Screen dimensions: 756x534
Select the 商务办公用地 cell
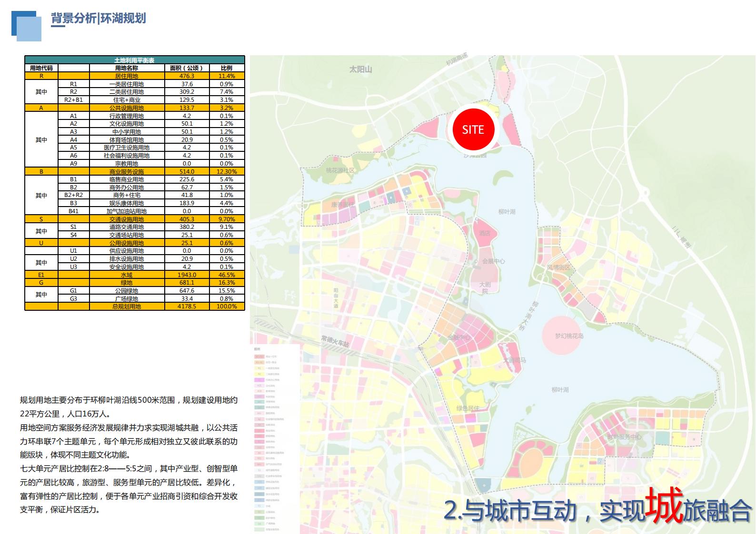(x=127, y=188)
